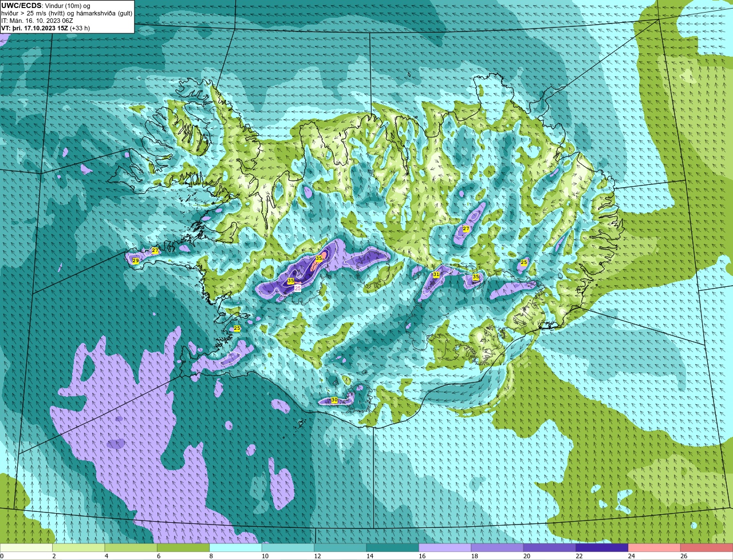The height and width of the screenshot is (560, 733).
Task: Select the 14–16 m/s dark teal legend swatch
Action: click(x=393, y=548)
